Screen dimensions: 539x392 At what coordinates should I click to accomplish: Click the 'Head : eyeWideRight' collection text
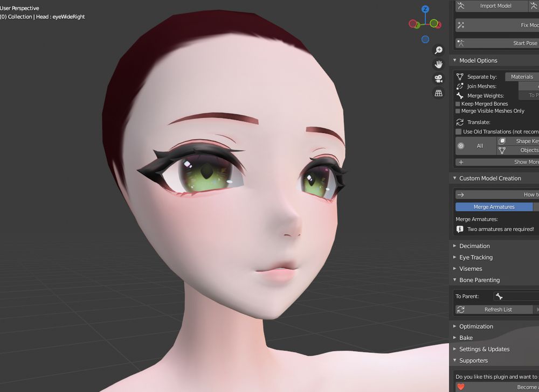pyautogui.click(x=60, y=17)
